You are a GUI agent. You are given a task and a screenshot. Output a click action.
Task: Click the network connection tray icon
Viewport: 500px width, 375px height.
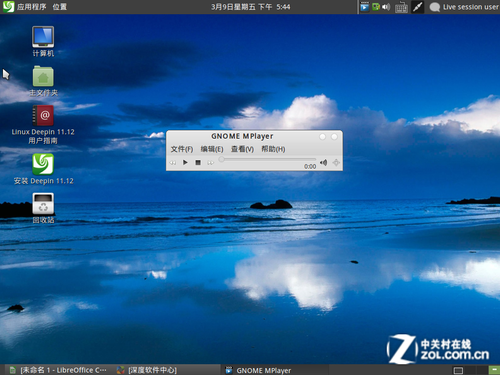(417, 7)
